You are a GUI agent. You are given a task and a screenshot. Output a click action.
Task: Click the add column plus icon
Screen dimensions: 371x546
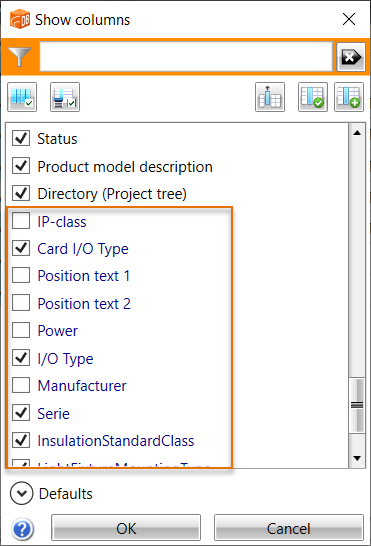pos(349,97)
